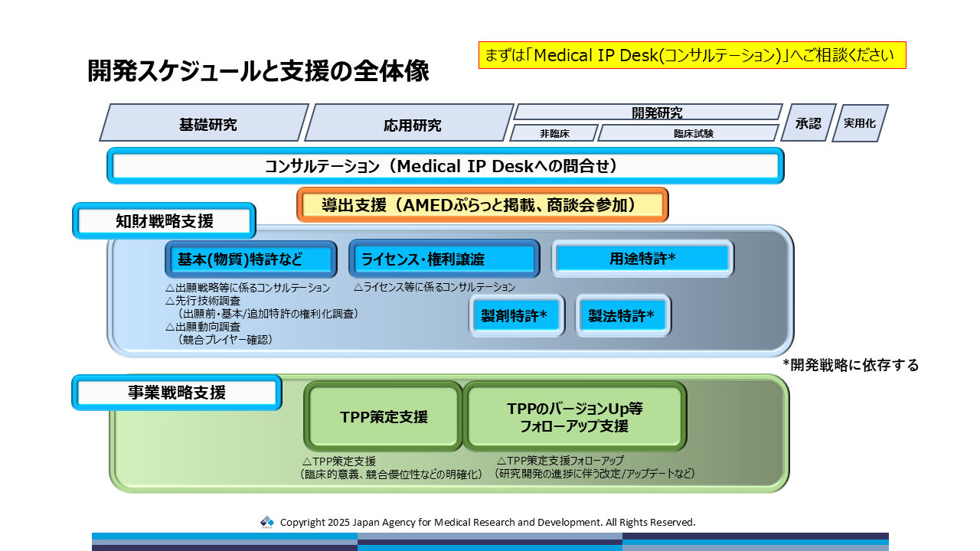Click the text △ライセンス等に係るコンサルテーション
980x551 pixels.
[x=435, y=288]
